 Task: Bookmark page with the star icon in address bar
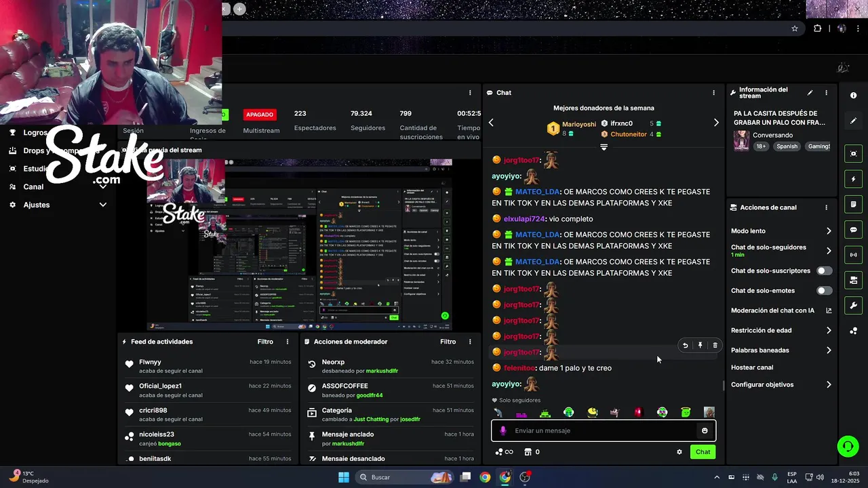click(795, 28)
